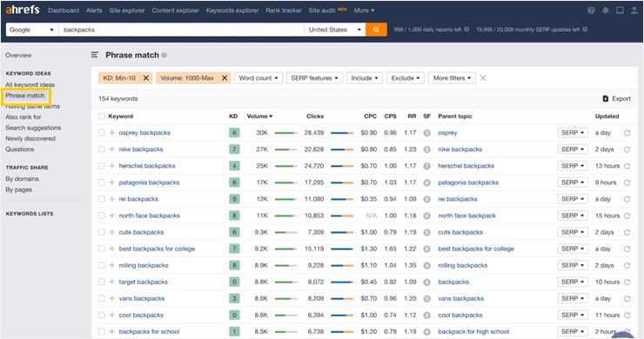Go to Dashboard in top navigation
Screen dimensions: 644x339
[64, 10]
